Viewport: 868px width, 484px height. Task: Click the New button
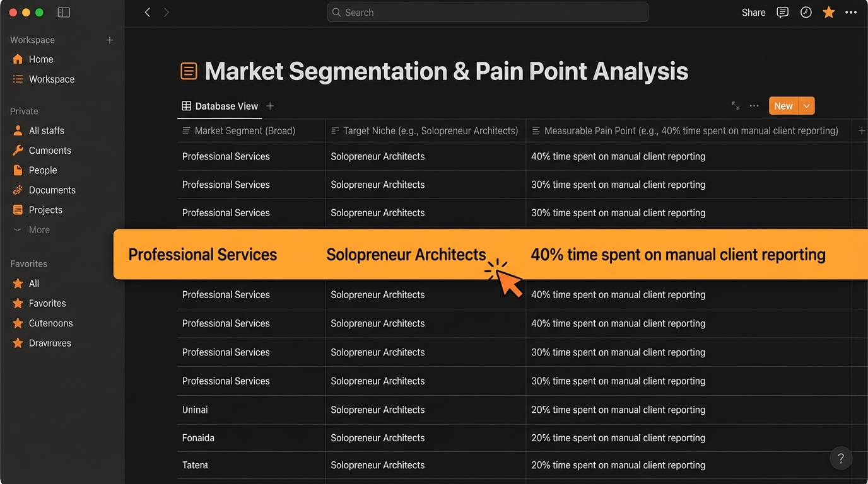coord(783,106)
